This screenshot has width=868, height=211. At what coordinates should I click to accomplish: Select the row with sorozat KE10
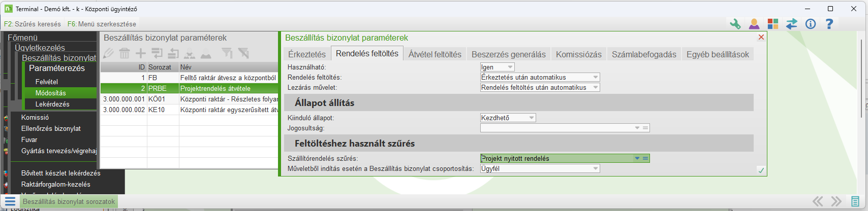(189, 110)
